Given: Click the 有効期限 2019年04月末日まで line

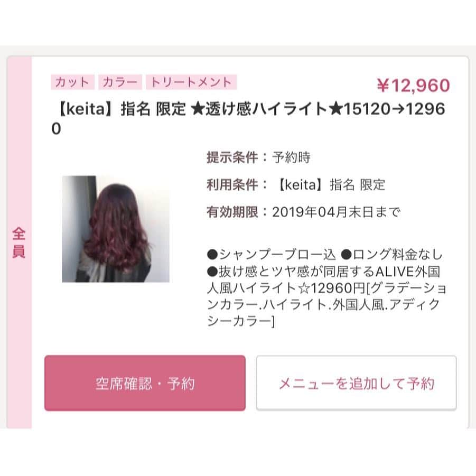Looking at the screenshot, I should (x=304, y=212).
